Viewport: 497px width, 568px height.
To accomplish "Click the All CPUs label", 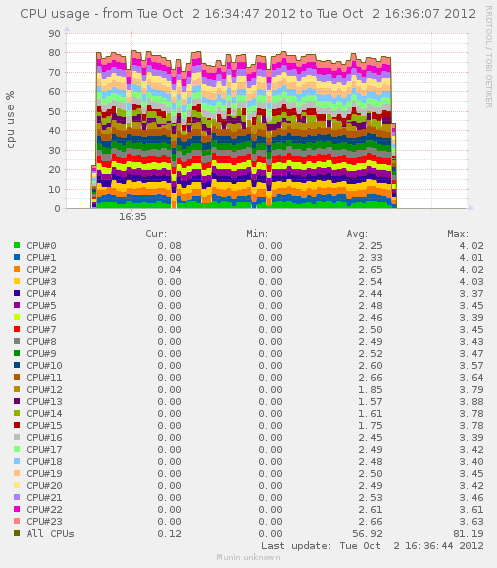I will [50, 533].
